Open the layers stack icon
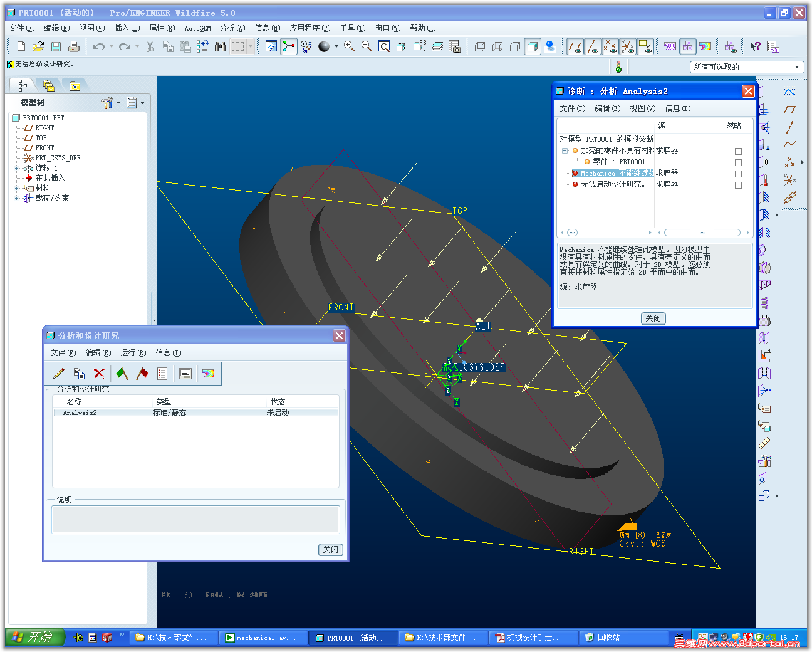 point(437,46)
